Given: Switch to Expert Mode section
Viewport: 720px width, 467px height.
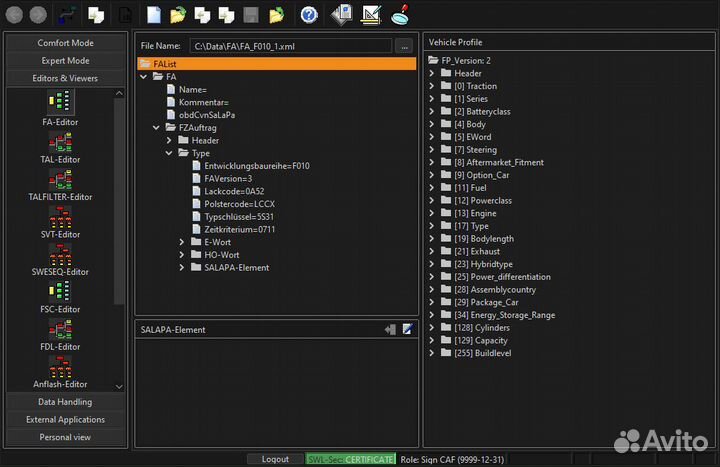Looking at the screenshot, I should [66, 61].
